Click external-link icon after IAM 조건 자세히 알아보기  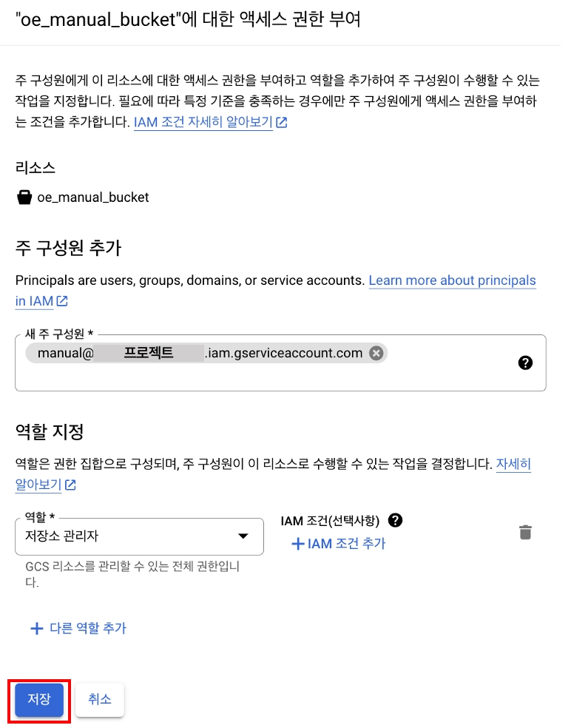(x=281, y=123)
